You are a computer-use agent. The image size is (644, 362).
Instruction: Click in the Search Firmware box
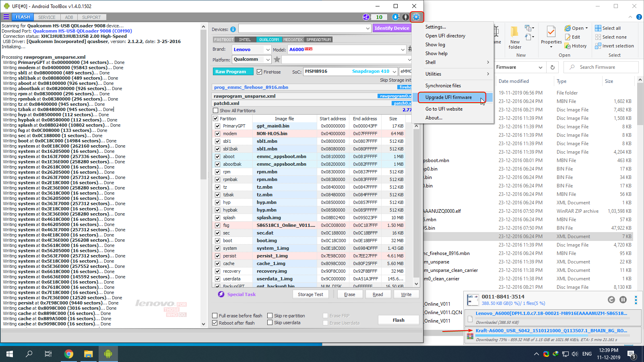pos(601,67)
